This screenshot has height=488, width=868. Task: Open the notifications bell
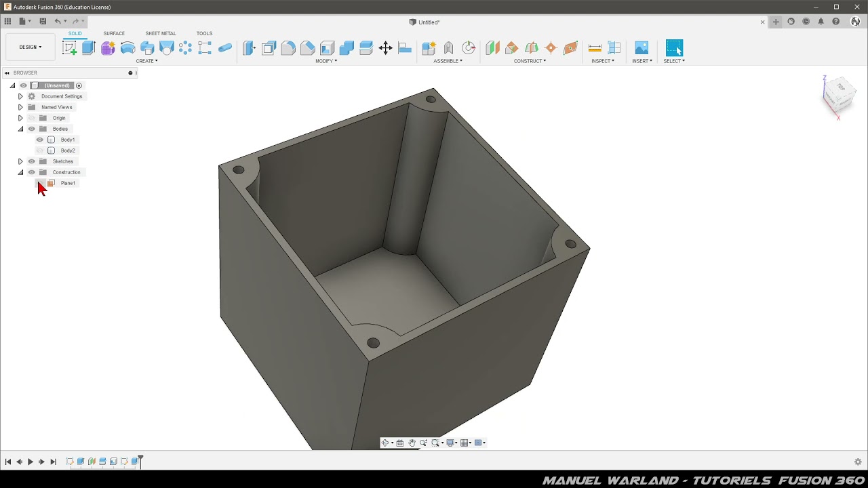[821, 22]
